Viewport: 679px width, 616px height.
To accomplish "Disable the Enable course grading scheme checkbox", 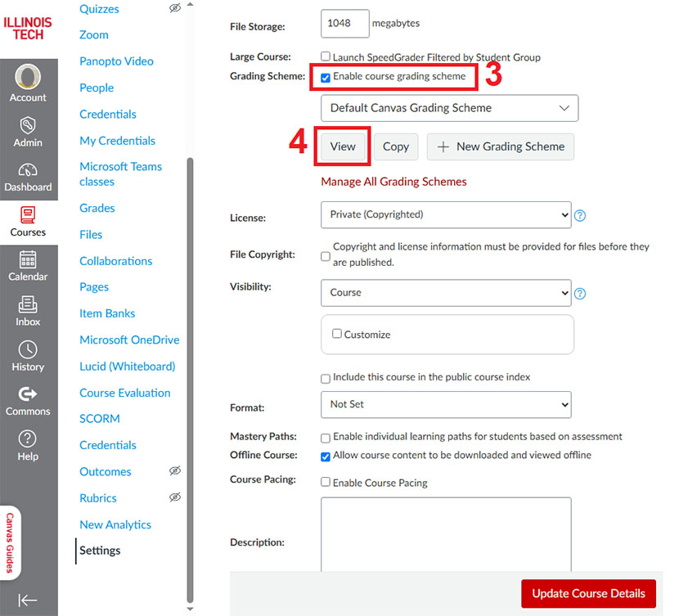I will (x=326, y=77).
